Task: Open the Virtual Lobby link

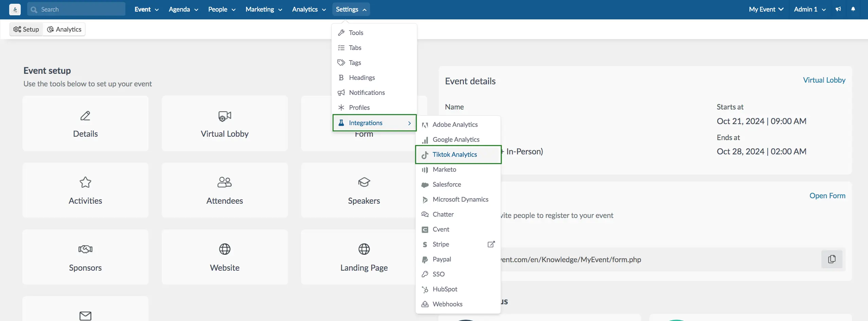Action: point(824,80)
